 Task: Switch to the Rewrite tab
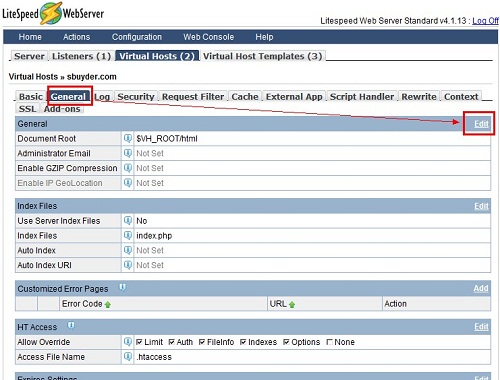pyautogui.click(x=419, y=97)
